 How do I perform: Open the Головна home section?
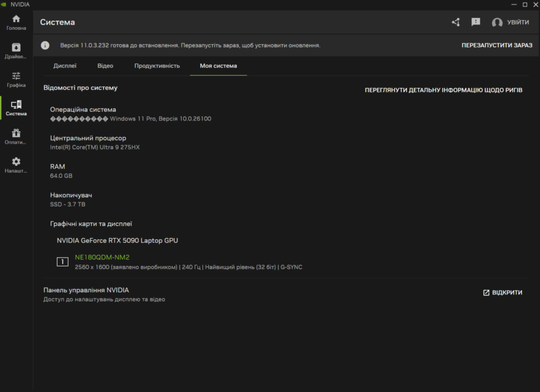pyautogui.click(x=16, y=23)
